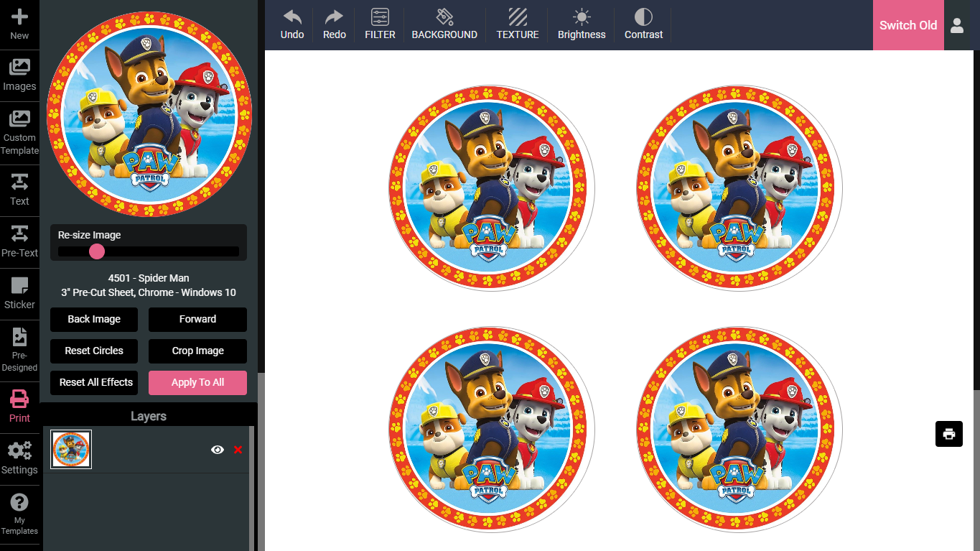
Task: Click the Crop Image button
Action: tap(197, 351)
